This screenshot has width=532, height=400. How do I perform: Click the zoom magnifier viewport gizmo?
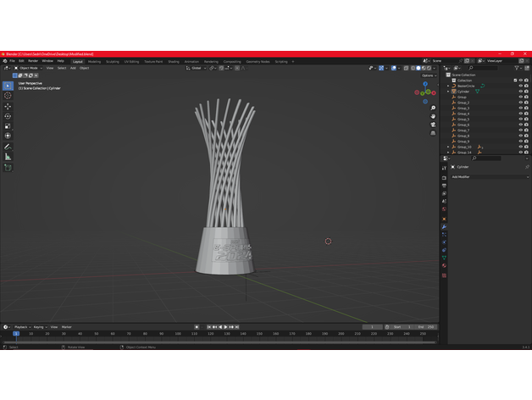[x=433, y=108]
